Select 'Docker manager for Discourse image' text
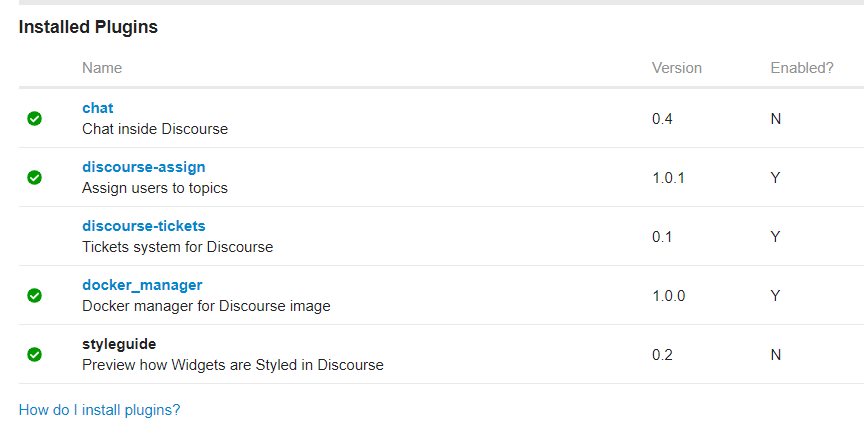The height and width of the screenshot is (435, 864). click(x=206, y=306)
